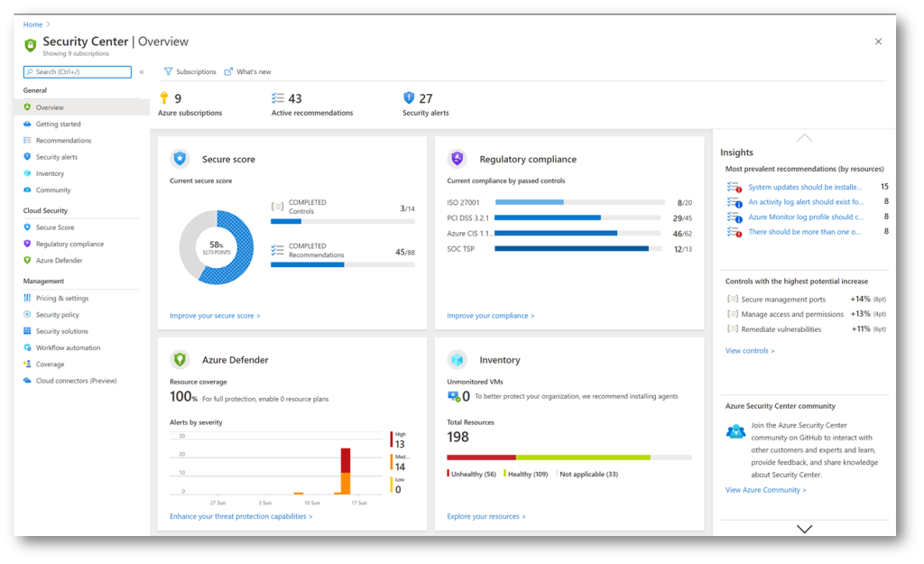Screen dimensions: 924x564
Task: Click the What's new button
Action: click(x=247, y=72)
